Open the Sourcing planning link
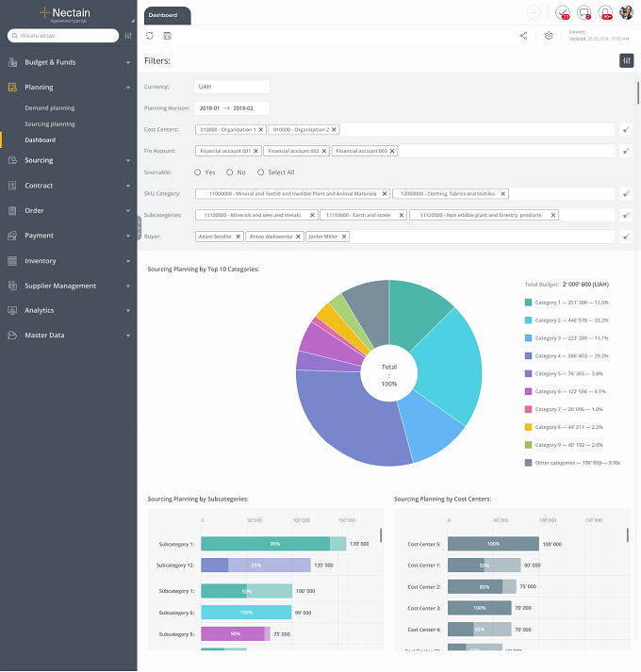641x672 pixels. tap(50, 123)
